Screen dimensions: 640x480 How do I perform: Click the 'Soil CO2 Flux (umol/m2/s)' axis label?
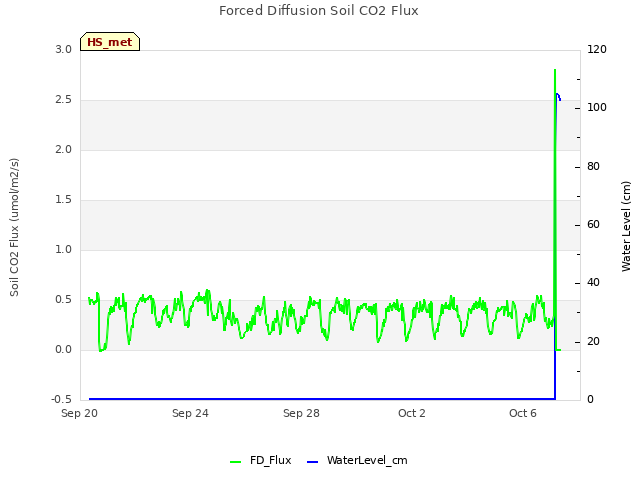pos(14,227)
